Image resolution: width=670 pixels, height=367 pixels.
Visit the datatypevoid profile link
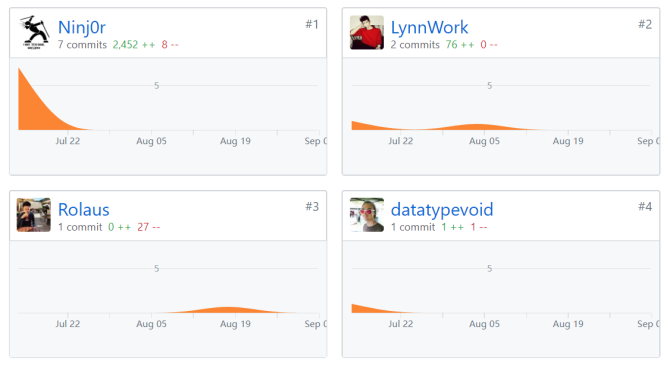click(442, 210)
